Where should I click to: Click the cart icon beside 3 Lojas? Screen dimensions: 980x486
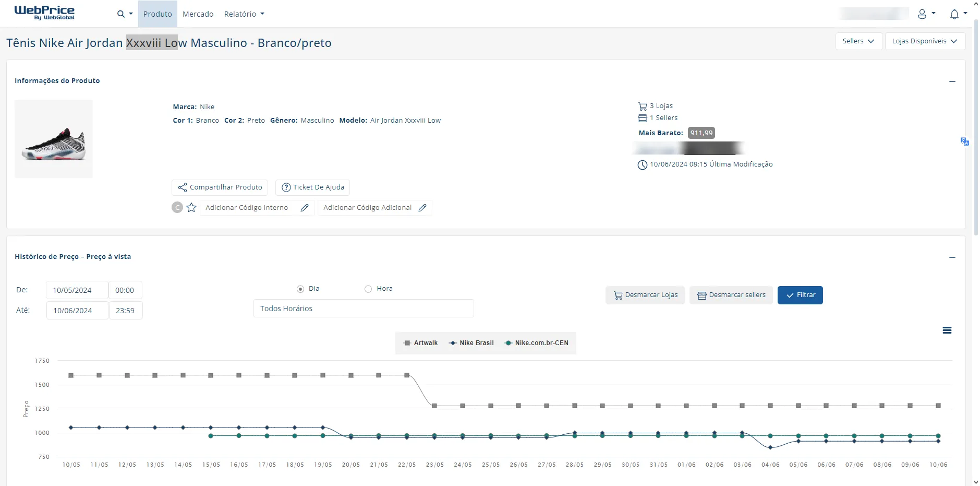(x=643, y=106)
